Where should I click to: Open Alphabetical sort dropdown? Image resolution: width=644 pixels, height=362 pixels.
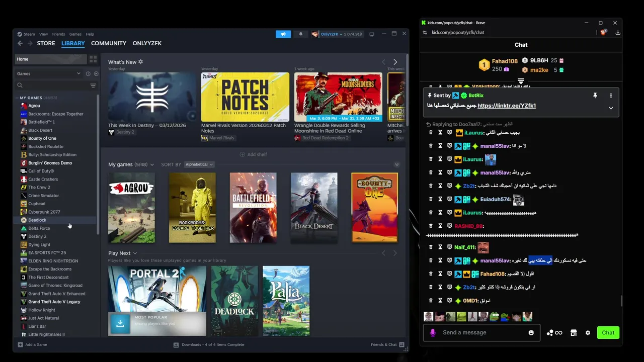click(199, 164)
